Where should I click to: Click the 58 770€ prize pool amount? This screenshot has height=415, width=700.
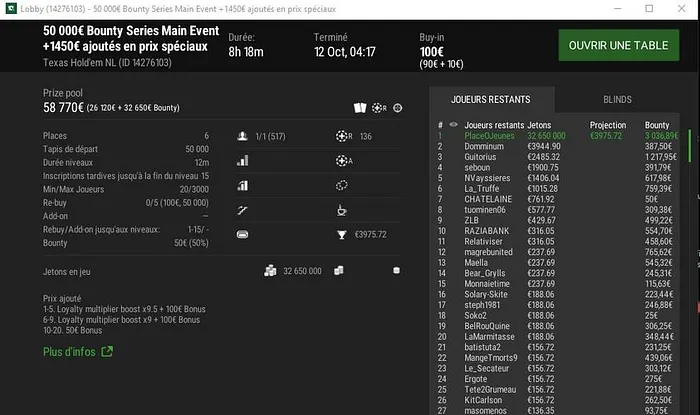[63, 108]
